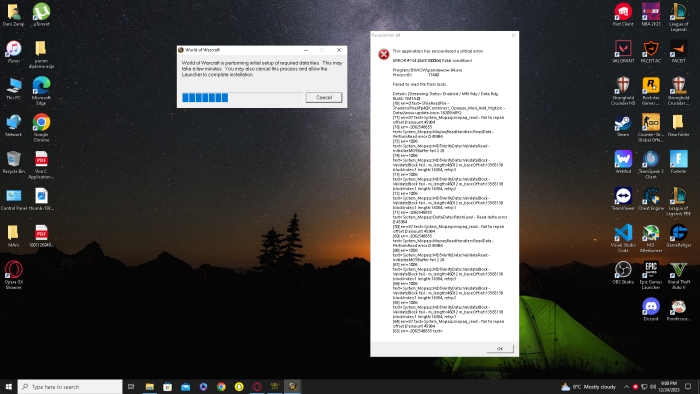Select the This PC desktop icon
The width and height of the screenshot is (700, 394).
(x=13, y=88)
